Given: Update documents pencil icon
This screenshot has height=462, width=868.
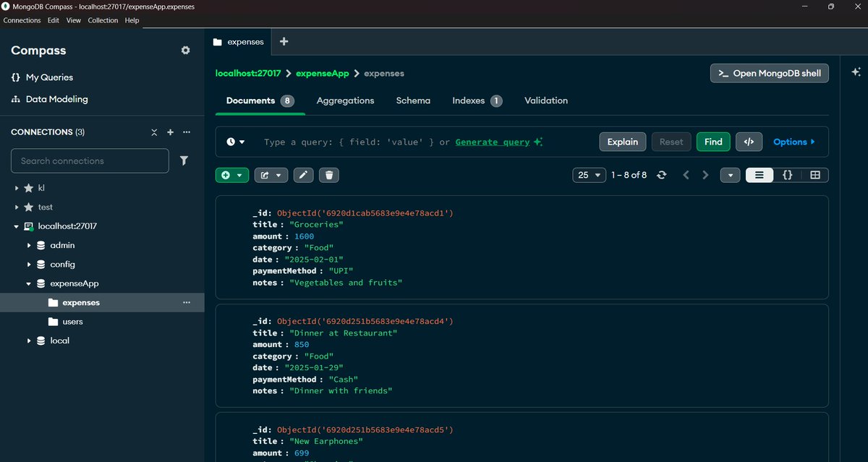Looking at the screenshot, I should [x=304, y=175].
